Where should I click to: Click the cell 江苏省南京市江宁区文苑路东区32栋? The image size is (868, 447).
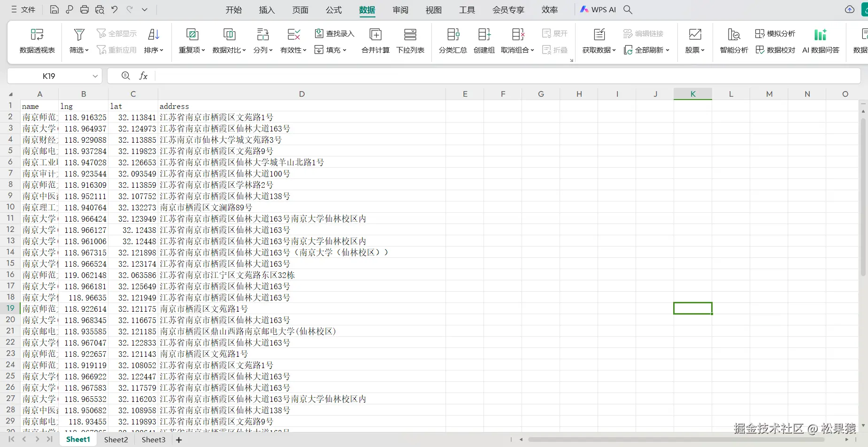[302, 275]
